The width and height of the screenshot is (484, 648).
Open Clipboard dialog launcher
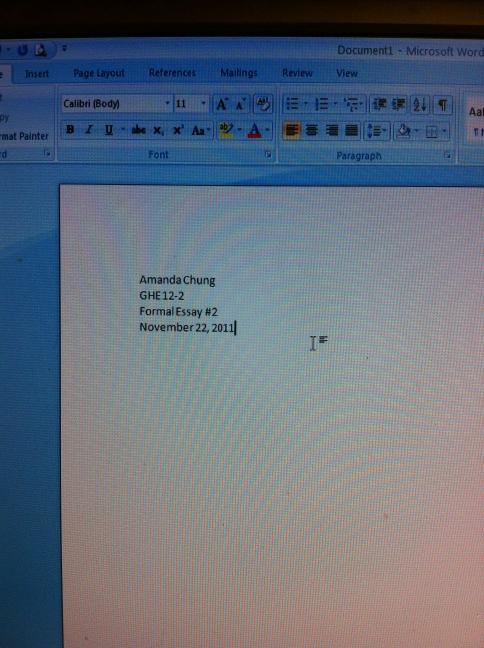[47, 154]
